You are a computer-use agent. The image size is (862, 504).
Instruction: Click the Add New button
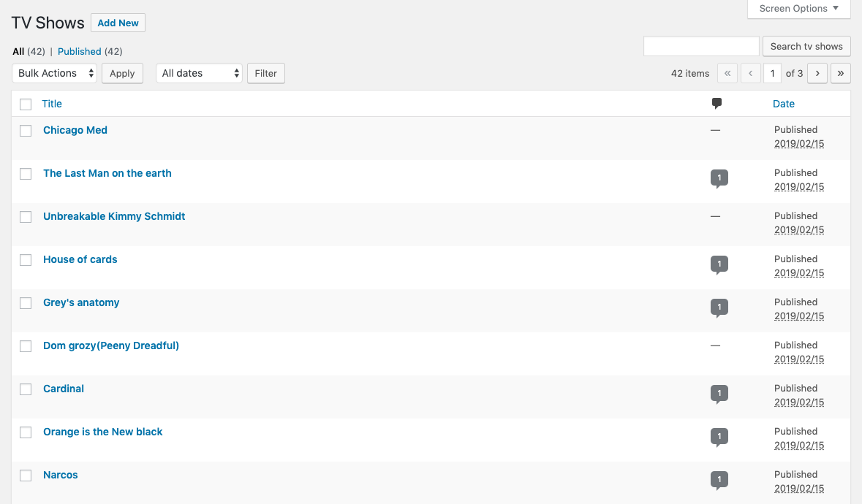pos(118,23)
